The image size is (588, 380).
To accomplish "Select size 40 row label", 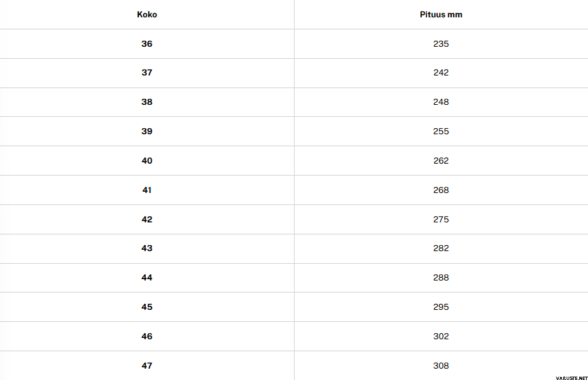I will click(x=147, y=161).
